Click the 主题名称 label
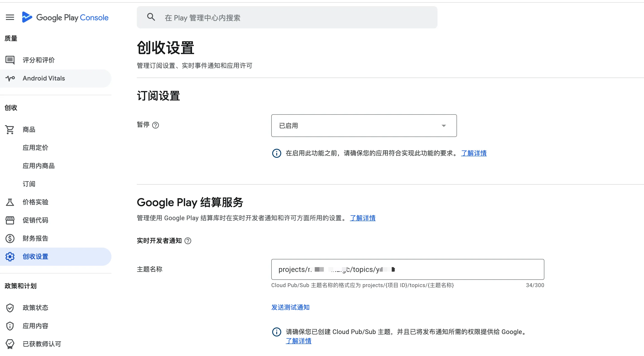 (149, 269)
